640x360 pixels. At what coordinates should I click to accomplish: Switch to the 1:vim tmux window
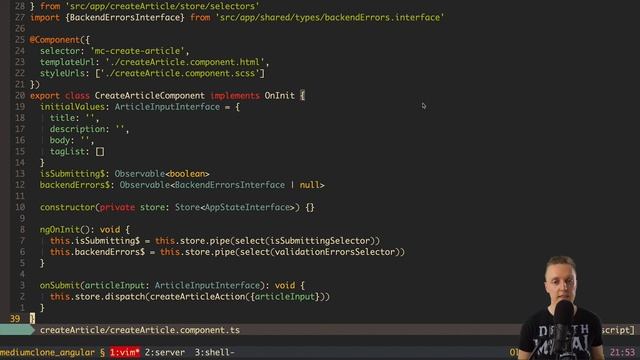(125, 352)
